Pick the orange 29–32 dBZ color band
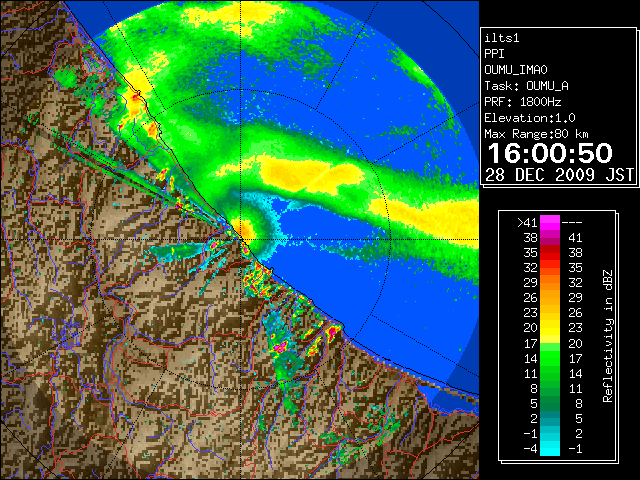This screenshot has width=640, height=480. coord(550,283)
